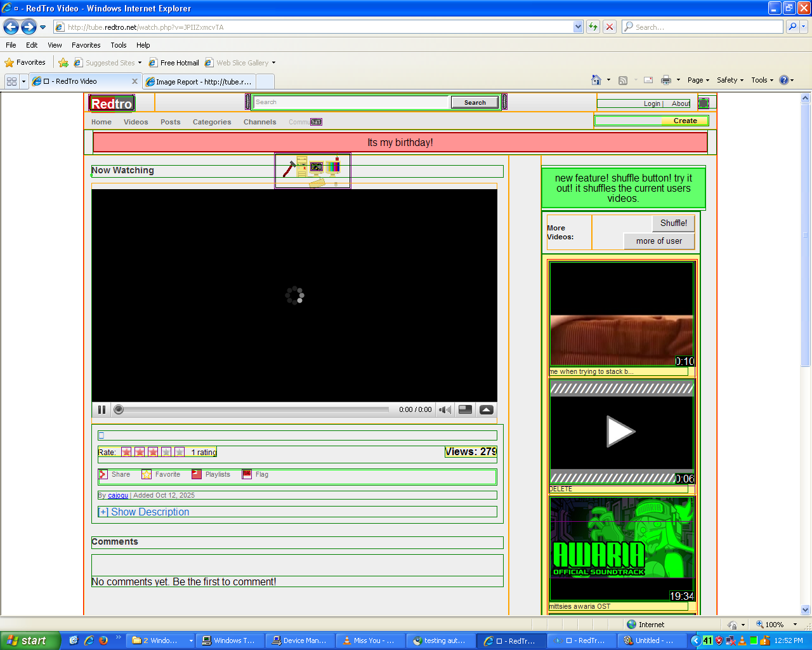Screen dimensions: 812x650
Task: Add the video to Favorites with the star icon
Action: 147,474
